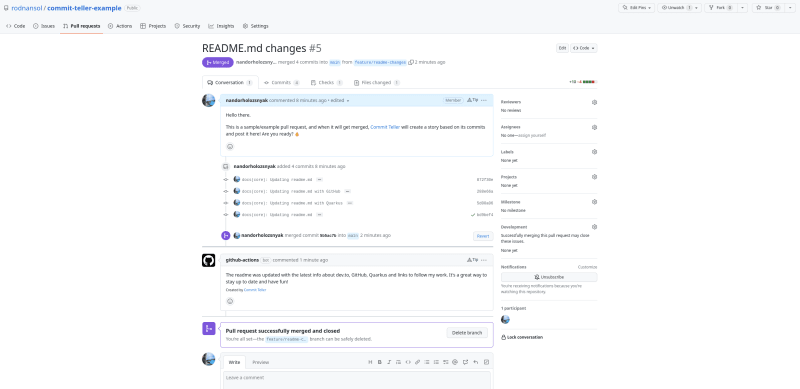This screenshot has width=800, height=389.
Task: Open more options on nandorholozsnyak's comment
Action: [x=484, y=101]
